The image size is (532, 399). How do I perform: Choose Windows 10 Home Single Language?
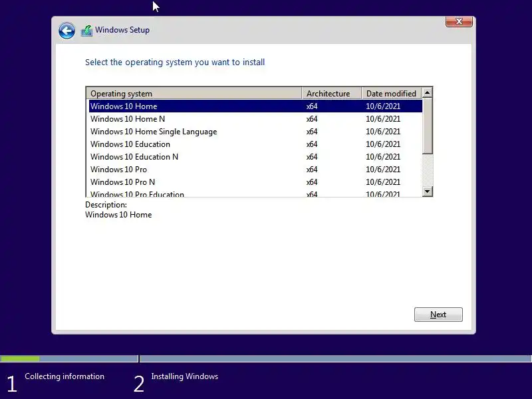point(255,131)
